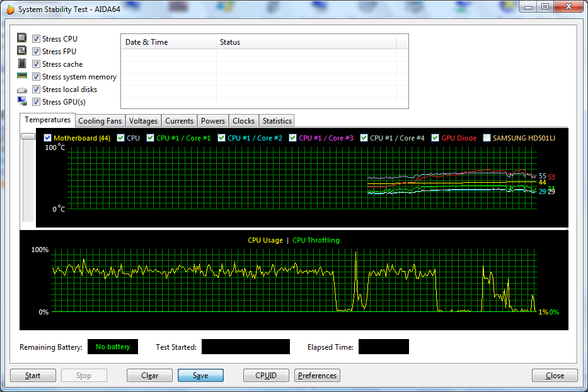
Task: Maximize the AIDA64 window
Action: coord(545,6)
